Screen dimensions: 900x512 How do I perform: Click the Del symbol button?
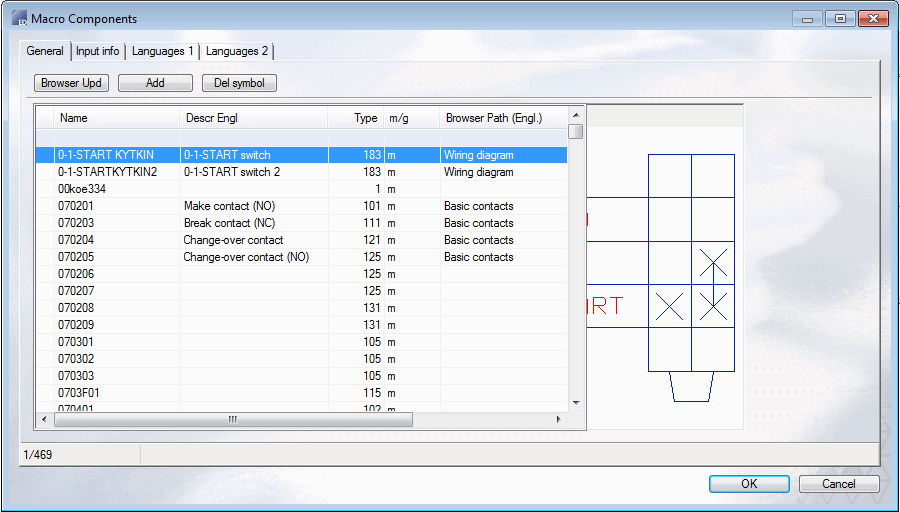tap(239, 83)
